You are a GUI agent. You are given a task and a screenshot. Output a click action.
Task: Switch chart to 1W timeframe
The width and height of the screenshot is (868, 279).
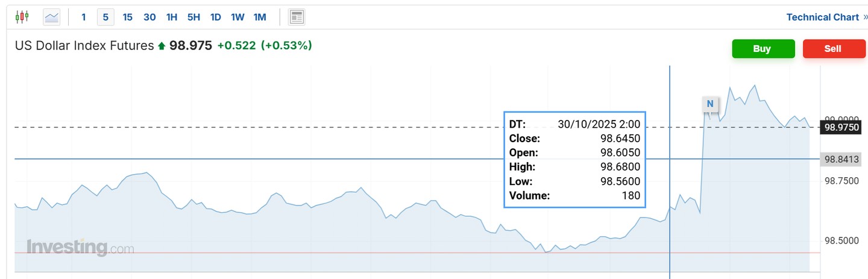(x=237, y=17)
